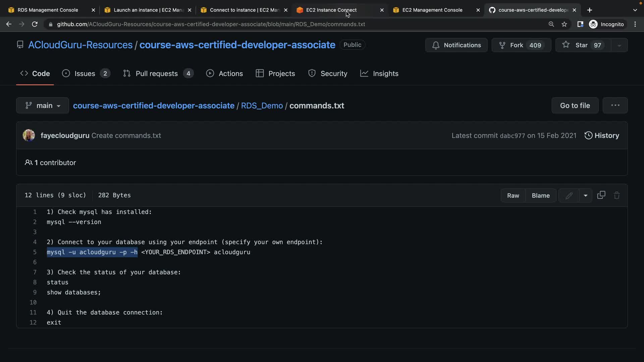This screenshot has width=644, height=362.
Task: Reload the page
Action: (35, 24)
